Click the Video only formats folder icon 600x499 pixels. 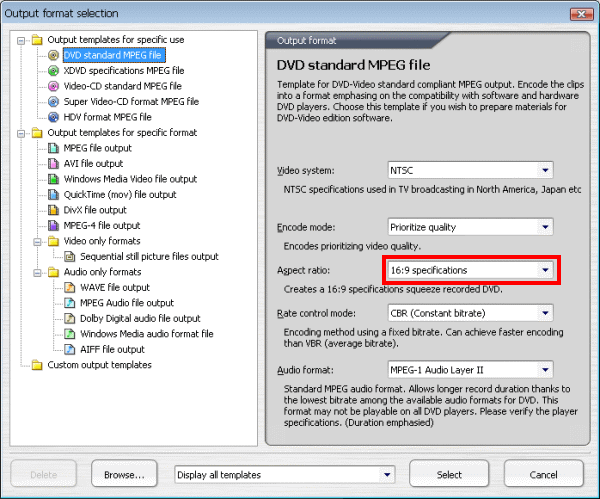[x=53, y=241]
